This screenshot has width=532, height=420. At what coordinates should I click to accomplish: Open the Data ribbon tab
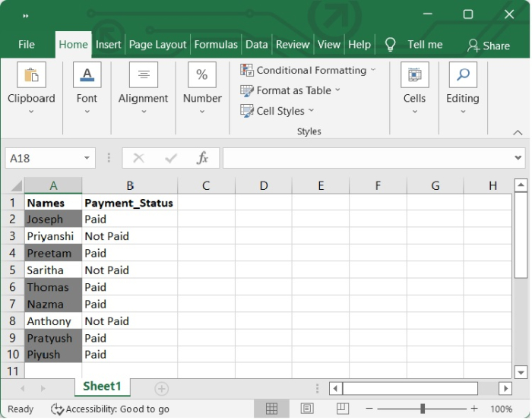pyautogui.click(x=257, y=44)
